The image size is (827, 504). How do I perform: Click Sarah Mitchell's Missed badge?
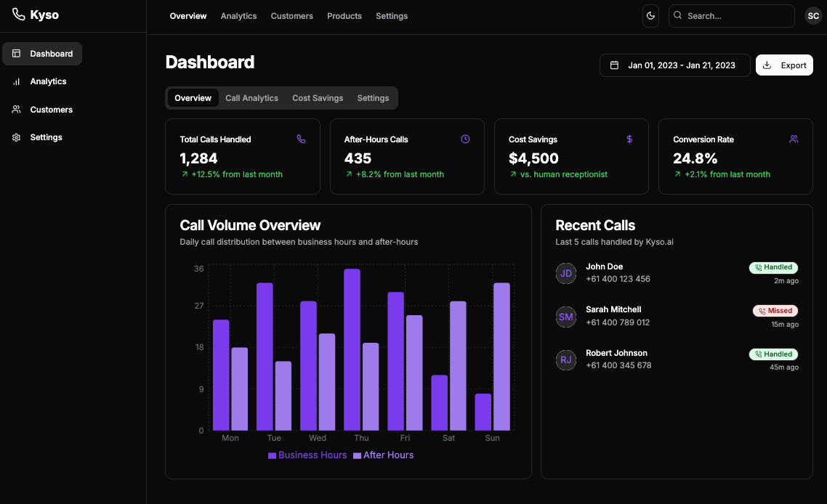pyautogui.click(x=775, y=310)
